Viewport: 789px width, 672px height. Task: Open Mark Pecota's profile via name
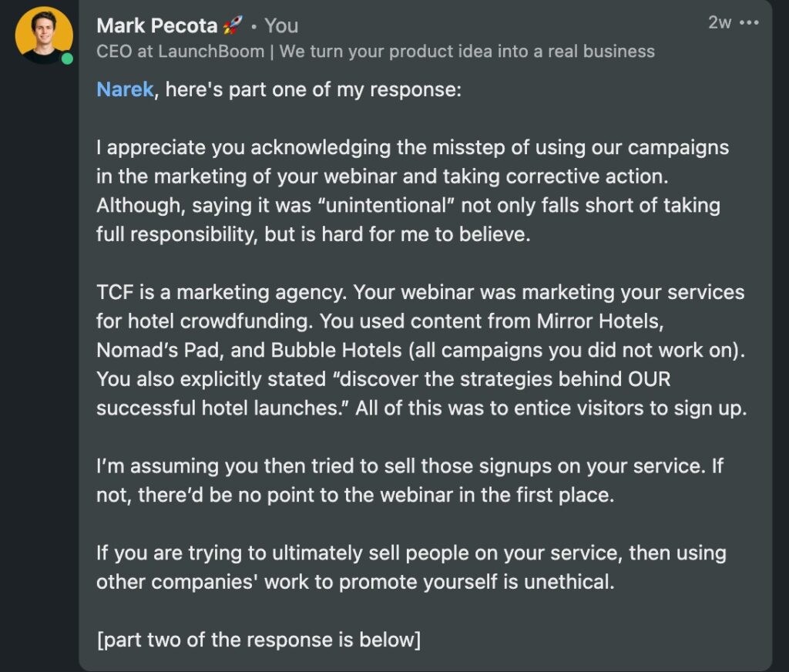coord(157,25)
